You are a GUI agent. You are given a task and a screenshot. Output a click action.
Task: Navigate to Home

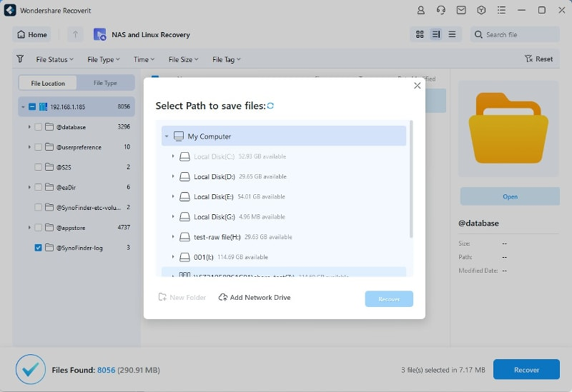click(x=32, y=35)
